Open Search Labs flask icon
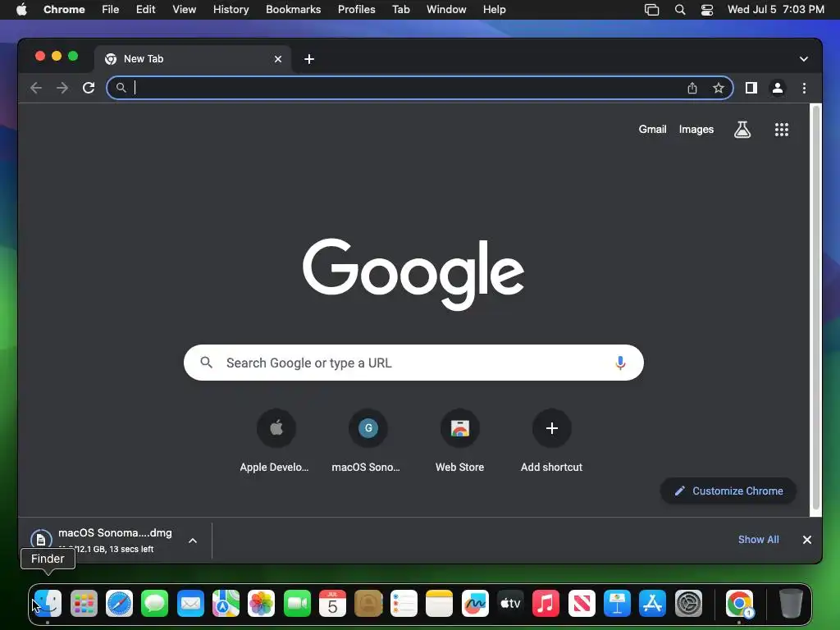This screenshot has height=630, width=840. [742, 129]
